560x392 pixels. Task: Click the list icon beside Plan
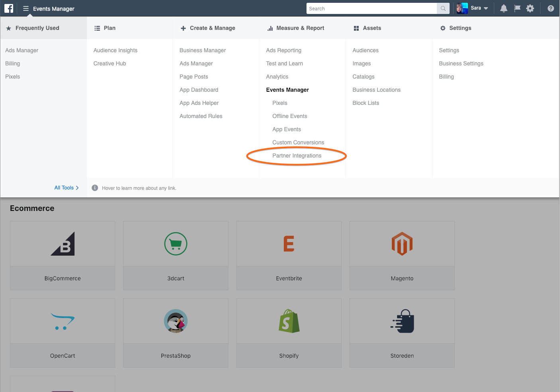[x=97, y=28]
